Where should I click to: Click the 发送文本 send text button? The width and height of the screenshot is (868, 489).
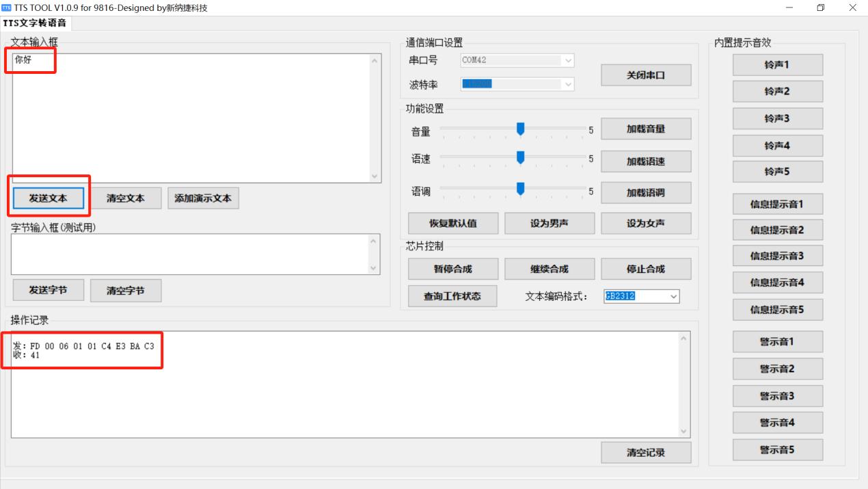click(48, 198)
